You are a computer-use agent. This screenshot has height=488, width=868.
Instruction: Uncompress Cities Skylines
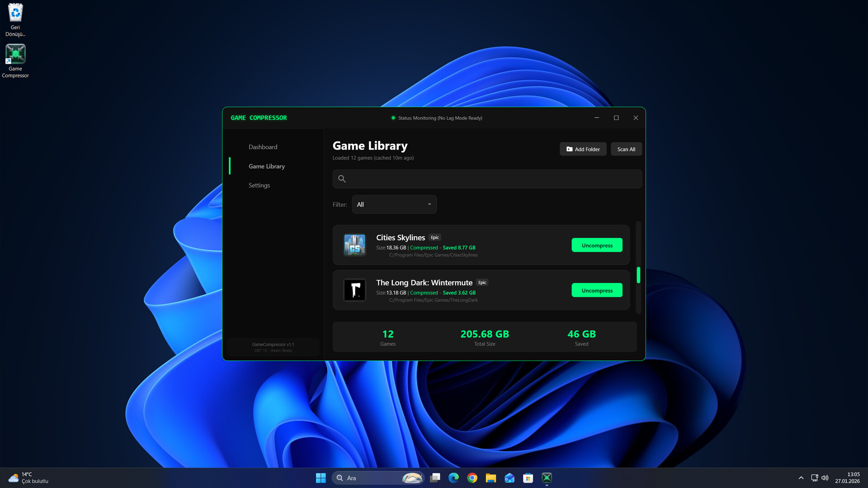pyautogui.click(x=597, y=244)
